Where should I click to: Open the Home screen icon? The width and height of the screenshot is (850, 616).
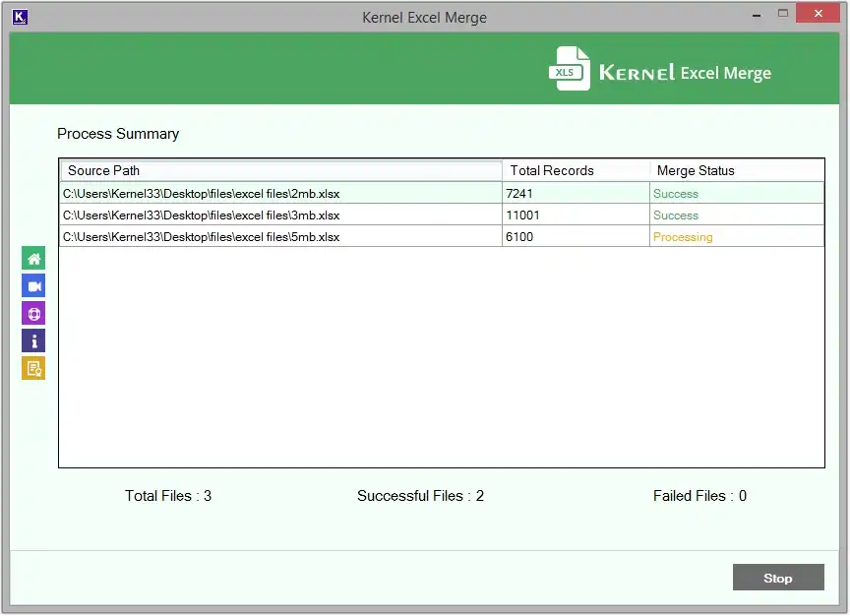coord(32,257)
